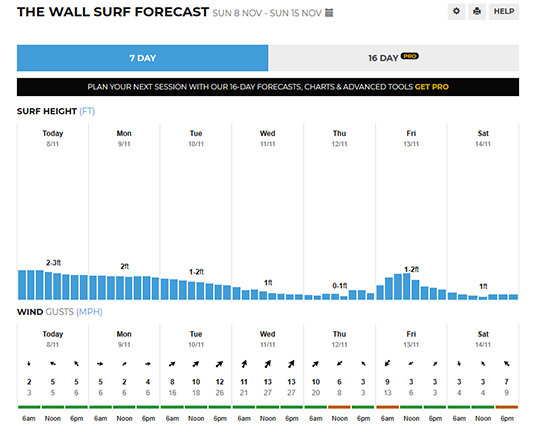Click the Mon 9/11 wind section header
This screenshot has width=533, height=434.
pos(124,339)
